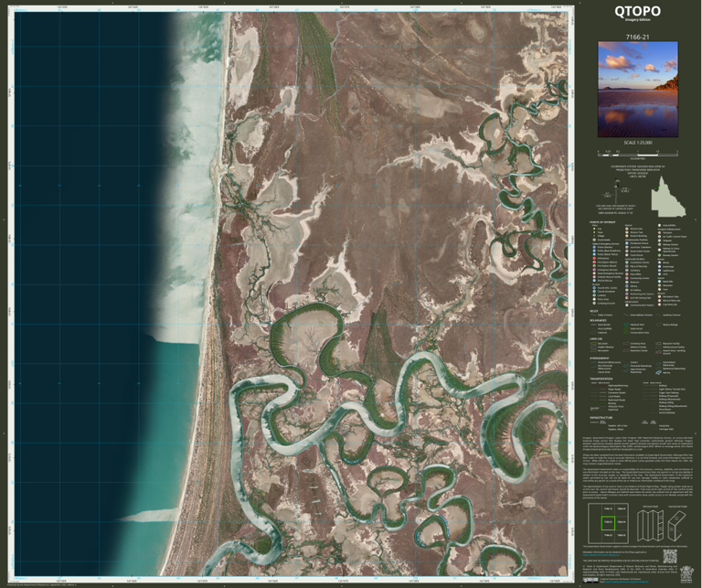Screen dimensions: 702x588
Task: Click the Heliport legend icon
Action: (659, 233)
